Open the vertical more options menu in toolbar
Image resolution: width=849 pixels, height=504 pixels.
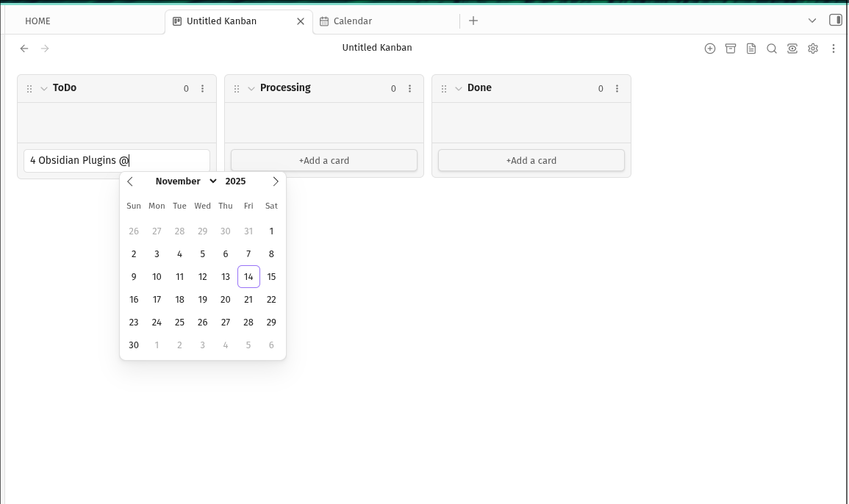(834, 48)
